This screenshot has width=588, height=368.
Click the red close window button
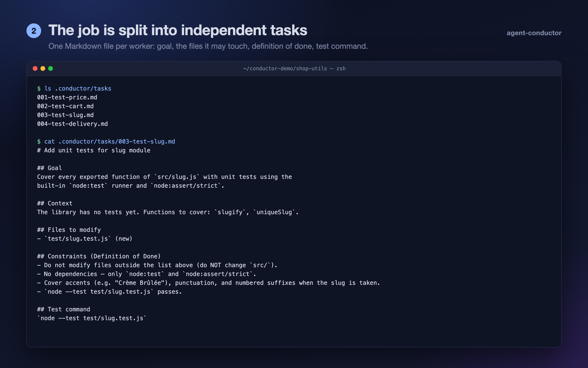coord(35,68)
